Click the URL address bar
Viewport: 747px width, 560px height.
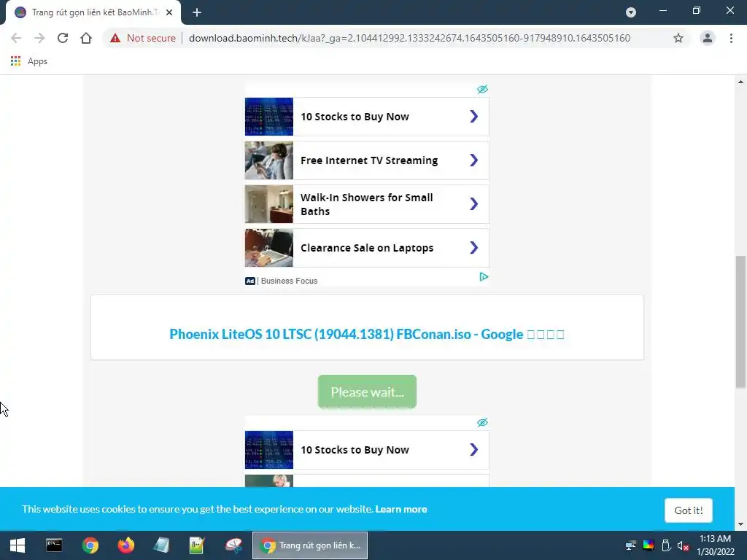coord(409,38)
